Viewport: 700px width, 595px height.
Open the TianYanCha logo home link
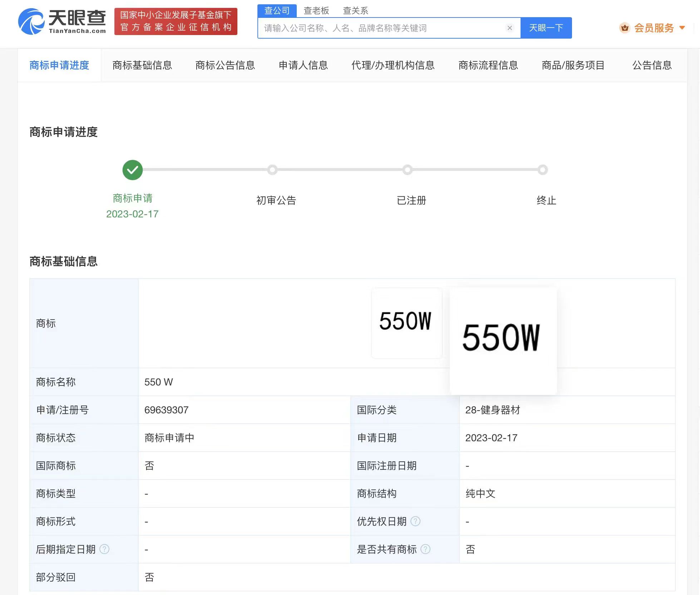tap(62, 21)
